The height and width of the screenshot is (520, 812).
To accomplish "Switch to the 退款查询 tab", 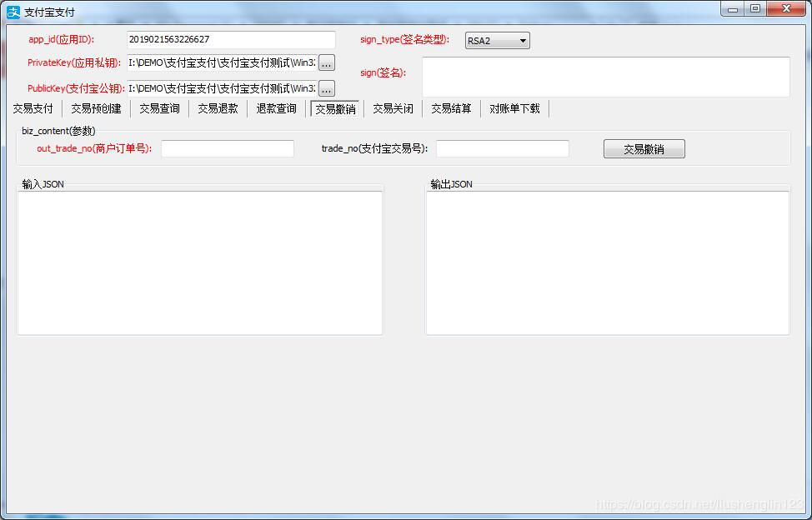I will [277, 108].
